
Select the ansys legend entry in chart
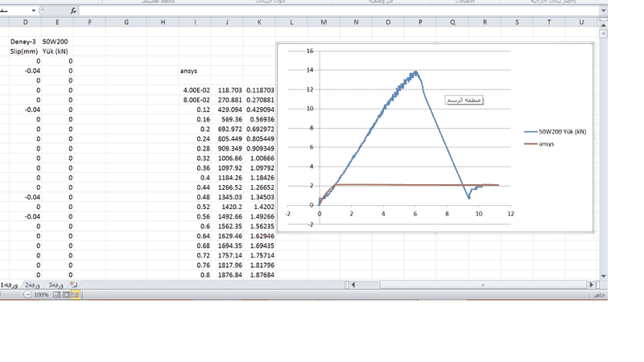(547, 144)
